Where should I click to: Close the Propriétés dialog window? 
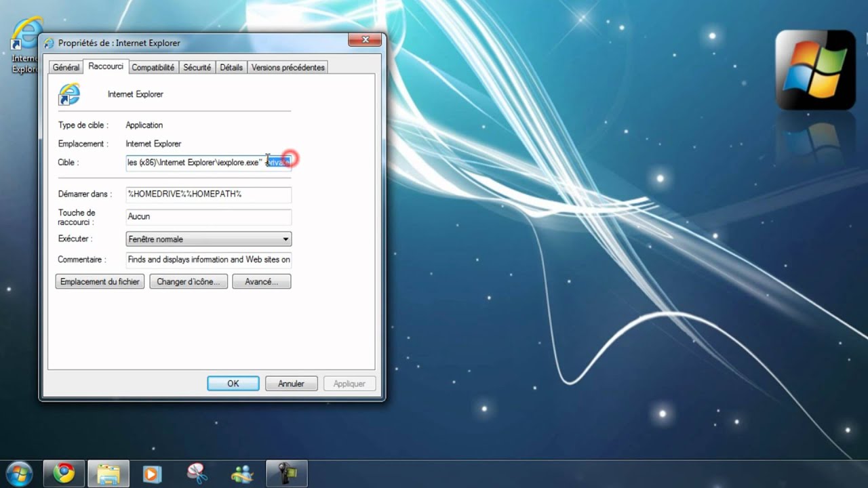coord(365,41)
